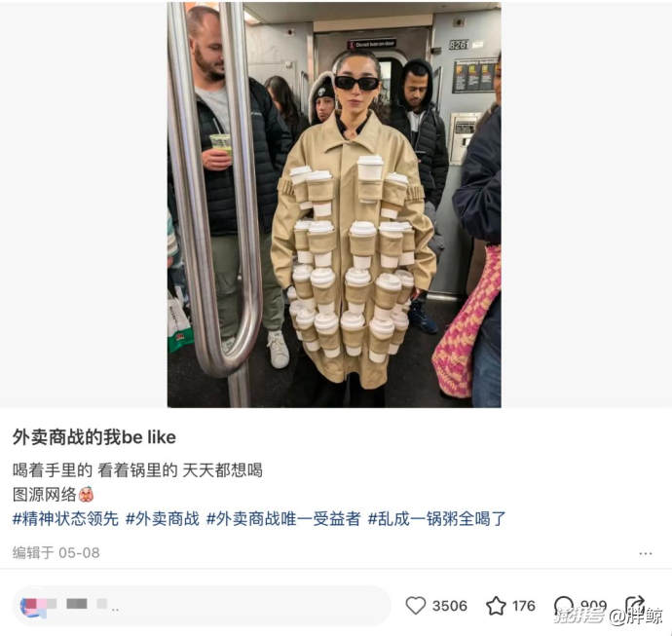Screen dimensions: 672x636
Task: Click the 3506 likes count
Action: pos(450,606)
